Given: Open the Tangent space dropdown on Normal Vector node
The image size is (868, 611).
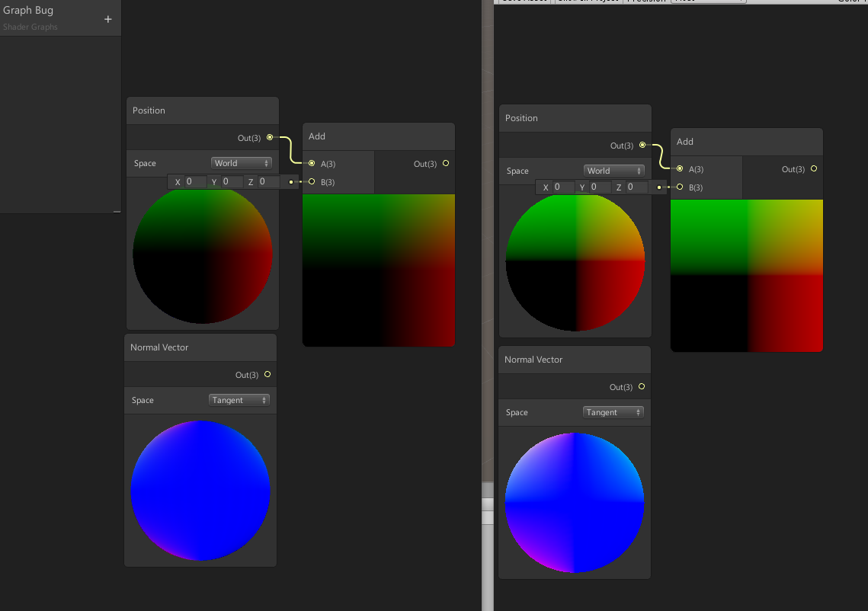Looking at the screenshot, I should click(239, 400).
